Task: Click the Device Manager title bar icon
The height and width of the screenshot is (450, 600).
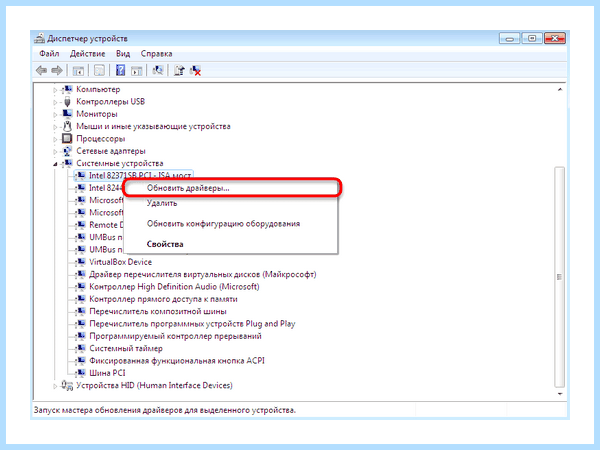Action: (39, 39)
